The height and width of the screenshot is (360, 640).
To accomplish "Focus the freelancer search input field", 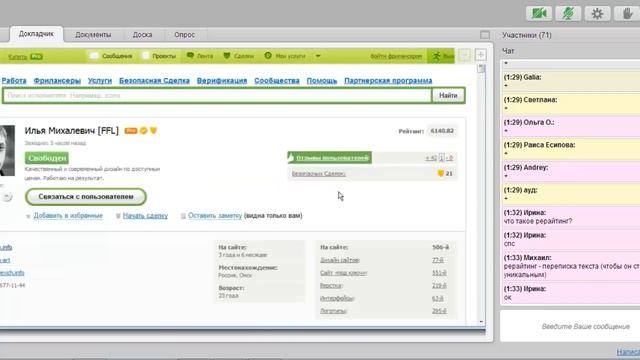I will pyautogui.click(x=217, y=96).
